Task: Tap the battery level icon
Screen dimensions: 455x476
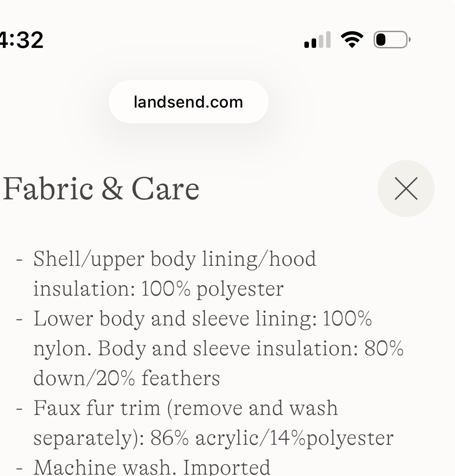Action: (x=391, y=40)
